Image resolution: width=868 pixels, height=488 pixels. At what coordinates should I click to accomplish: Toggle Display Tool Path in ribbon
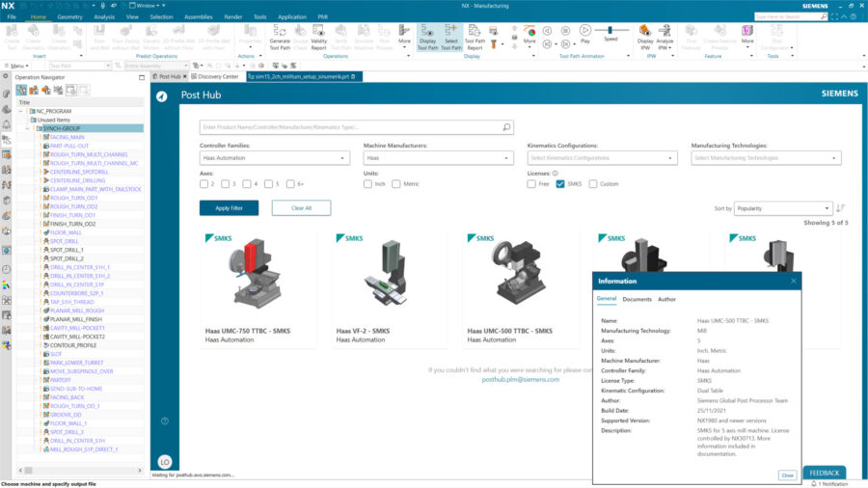426,36
